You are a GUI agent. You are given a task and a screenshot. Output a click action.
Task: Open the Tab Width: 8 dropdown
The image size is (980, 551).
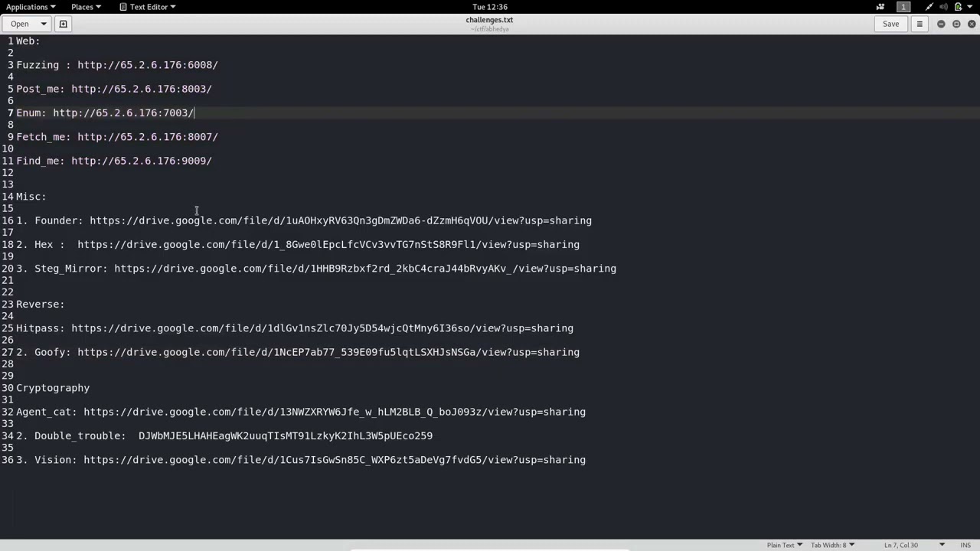click(833, 545)
